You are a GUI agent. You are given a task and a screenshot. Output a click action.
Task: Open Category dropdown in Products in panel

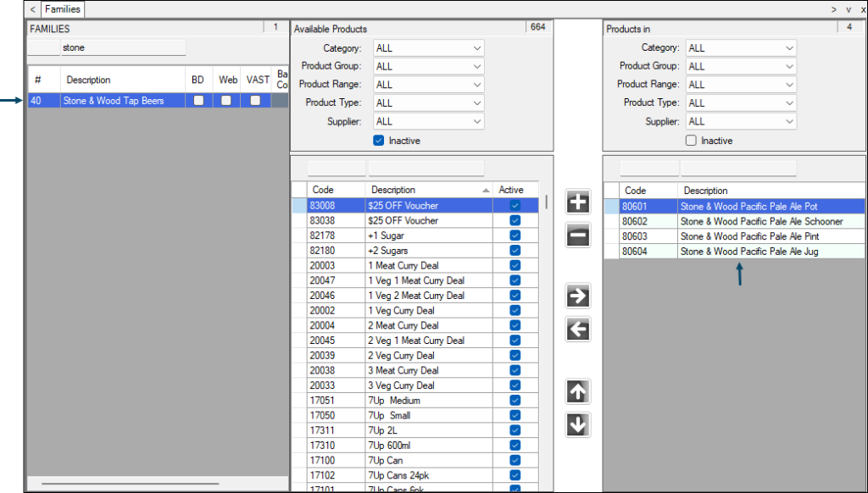point(741,48)
